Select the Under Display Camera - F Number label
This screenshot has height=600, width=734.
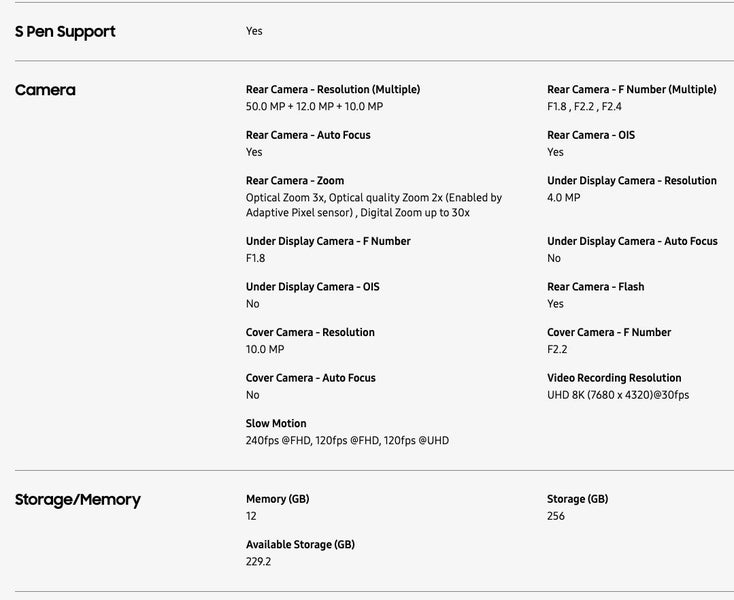(x=328, y=241)
